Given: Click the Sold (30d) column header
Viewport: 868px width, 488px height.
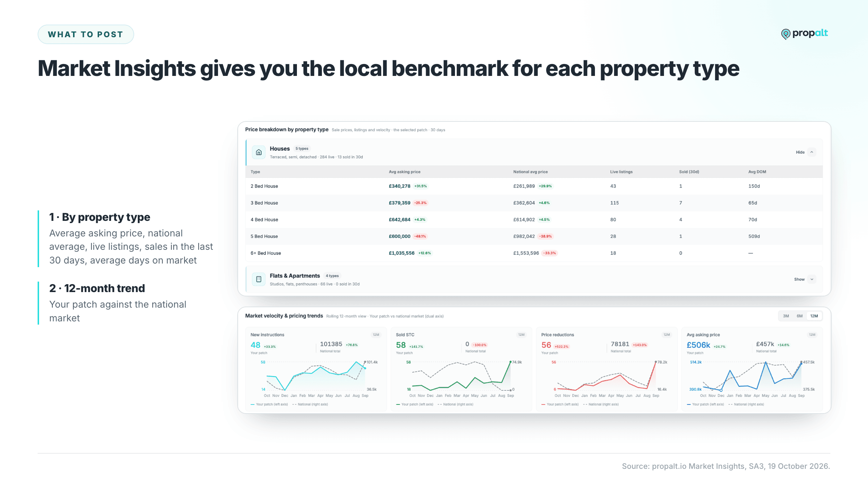Looking at the screenshot, I should (689, 172).
